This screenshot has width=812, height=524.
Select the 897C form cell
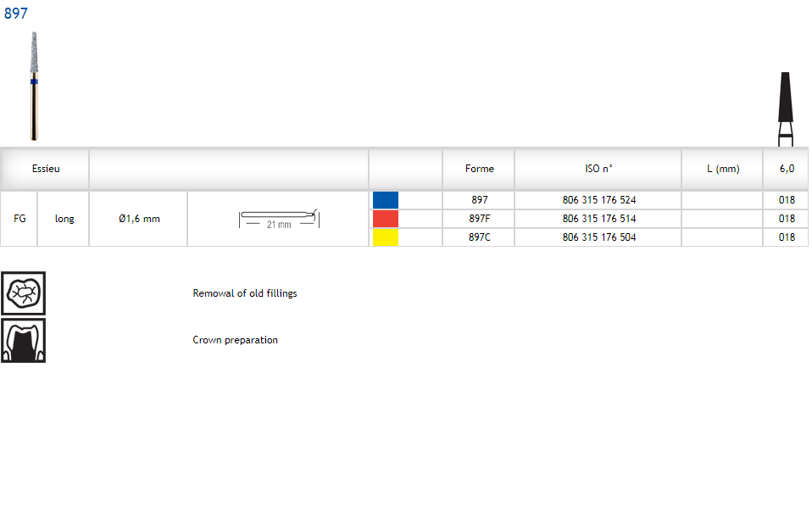480,237
